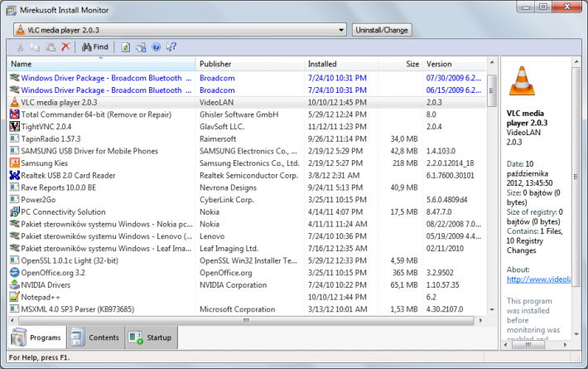Click the Notepad++ row icon
Viewport: 588px width, 369px height.
(x=14, y=297)
